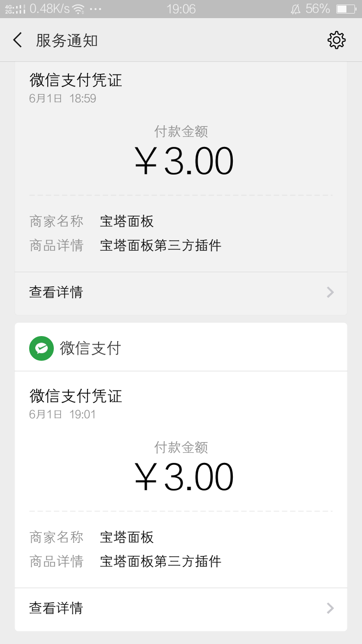Tap the green WeChat Pay logo

click(x=41, y=348)
